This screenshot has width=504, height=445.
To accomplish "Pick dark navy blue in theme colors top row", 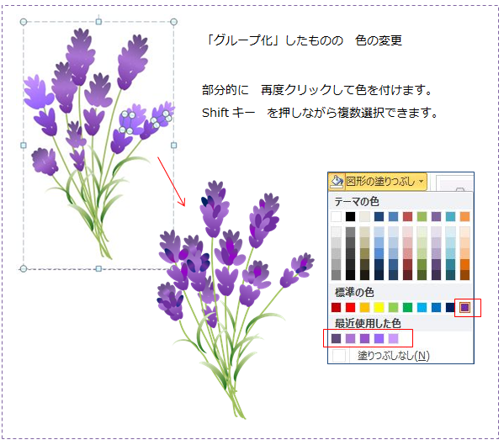I will tap(379, 216).
